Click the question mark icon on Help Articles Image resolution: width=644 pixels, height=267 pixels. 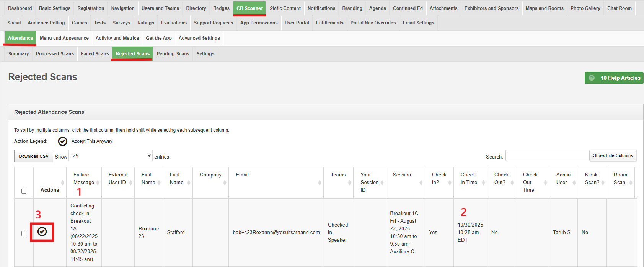pyautogui.click(x=592, y=78)
